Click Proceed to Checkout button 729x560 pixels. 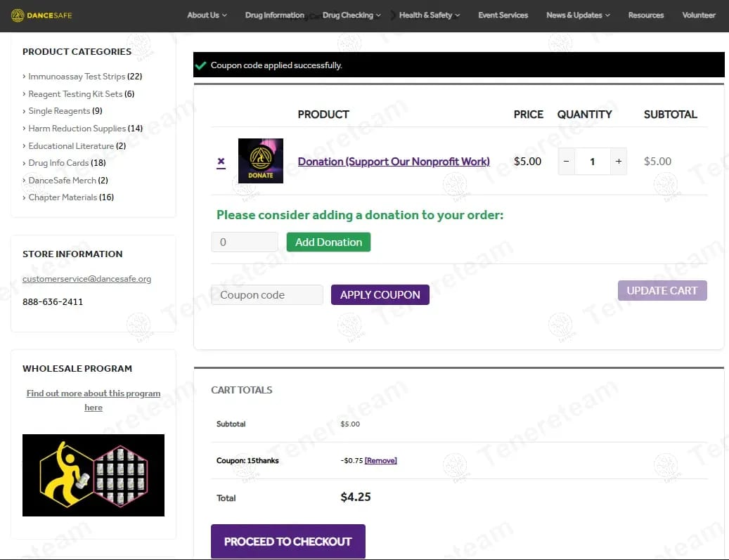(288, 542)
